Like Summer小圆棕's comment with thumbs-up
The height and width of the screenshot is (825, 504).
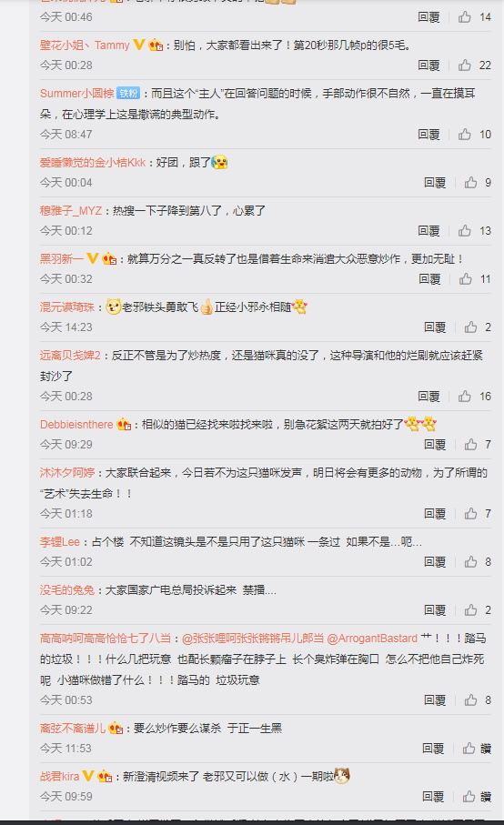465,135
